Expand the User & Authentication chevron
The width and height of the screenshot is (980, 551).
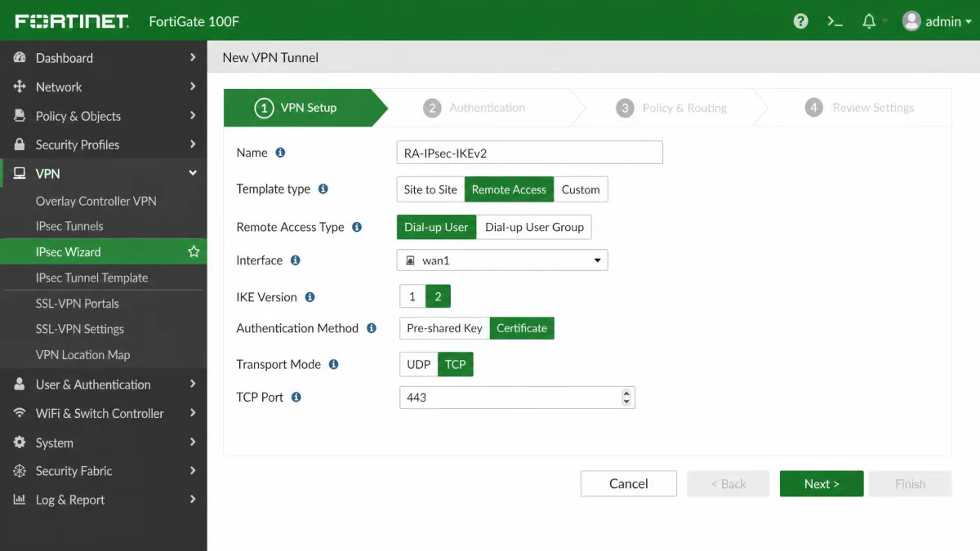pos(193,384)
